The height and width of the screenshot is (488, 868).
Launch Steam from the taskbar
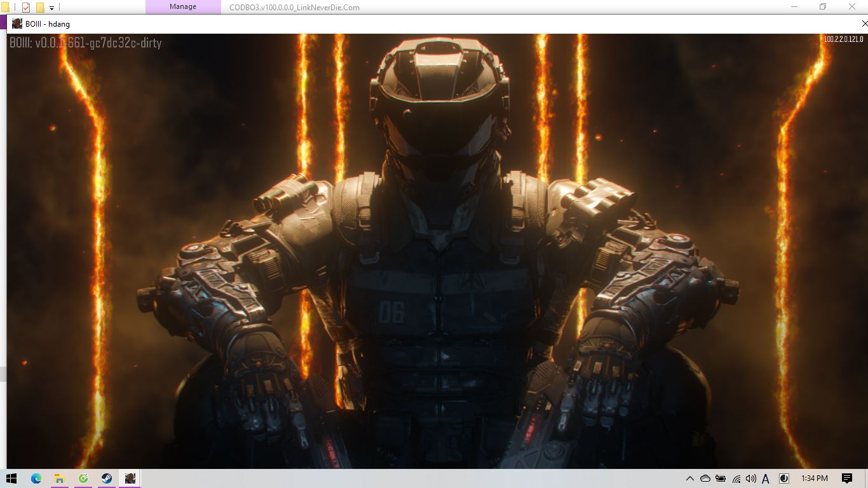click(106, 478)
